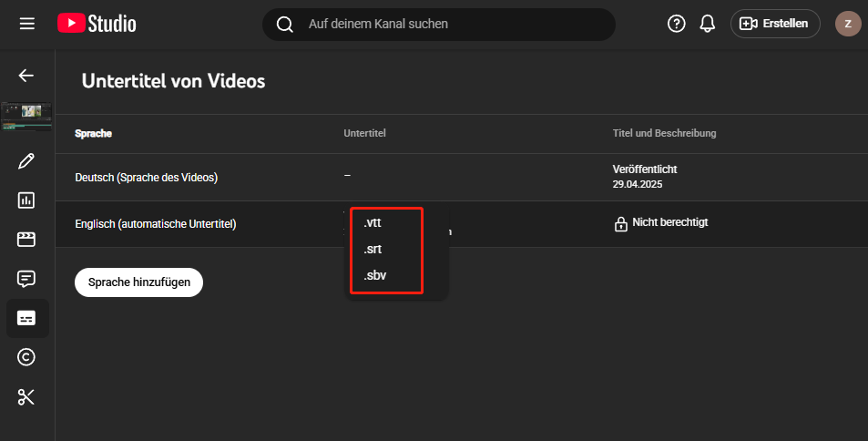
Task: Click the 'Nicht berechtigt' label
Action: 670,222
